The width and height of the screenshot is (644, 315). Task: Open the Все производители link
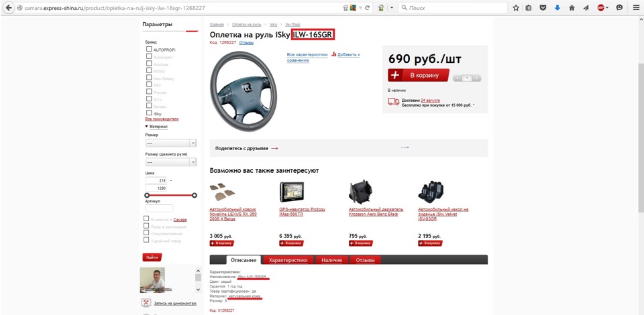[x=162, y=119]
